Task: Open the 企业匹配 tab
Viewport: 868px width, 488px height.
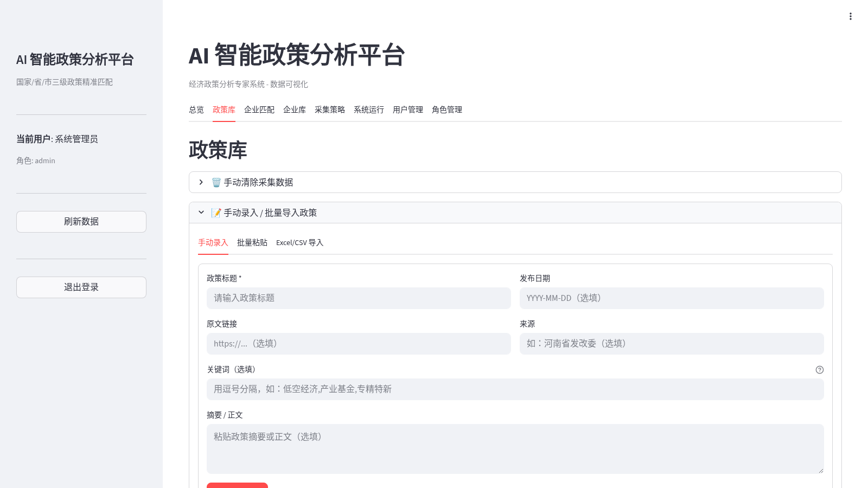Action: [259, 110]
